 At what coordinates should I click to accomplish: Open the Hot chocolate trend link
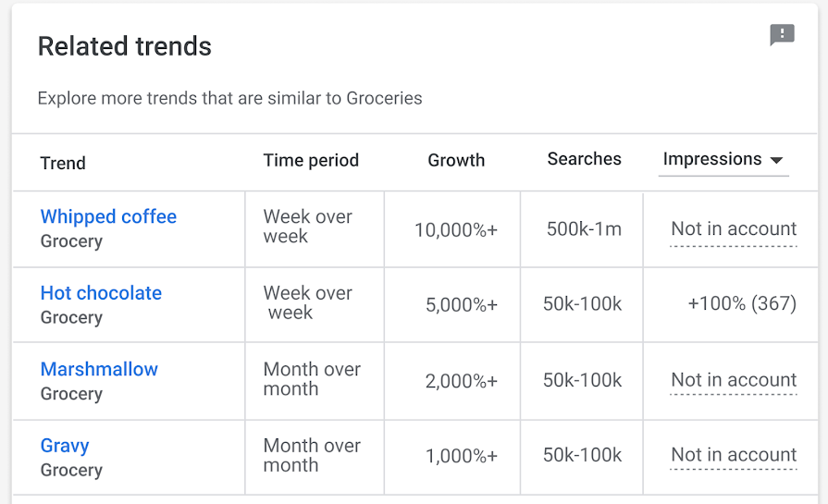pyautogui.click(x=101, y=293)
